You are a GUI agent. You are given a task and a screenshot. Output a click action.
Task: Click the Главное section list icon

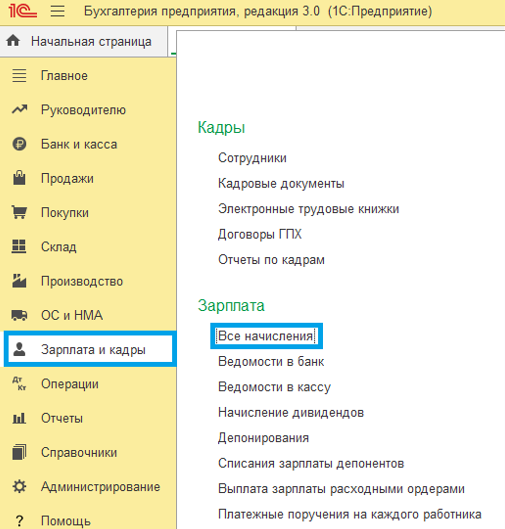coord(19,76)
